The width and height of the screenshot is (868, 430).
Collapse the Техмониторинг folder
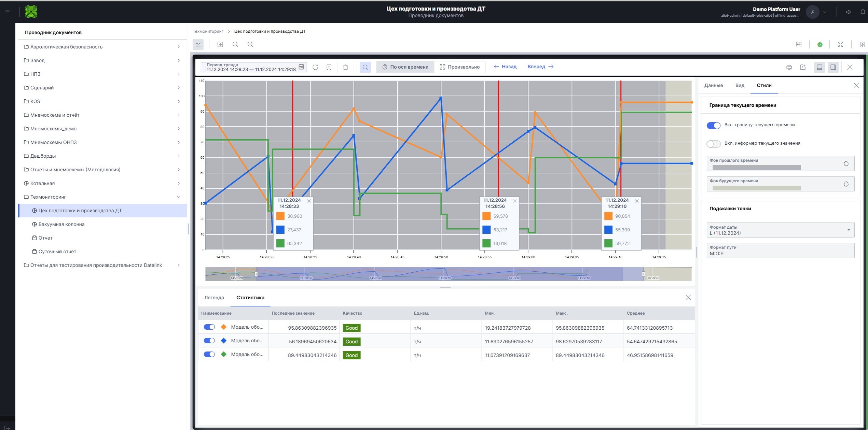(178, 197)
